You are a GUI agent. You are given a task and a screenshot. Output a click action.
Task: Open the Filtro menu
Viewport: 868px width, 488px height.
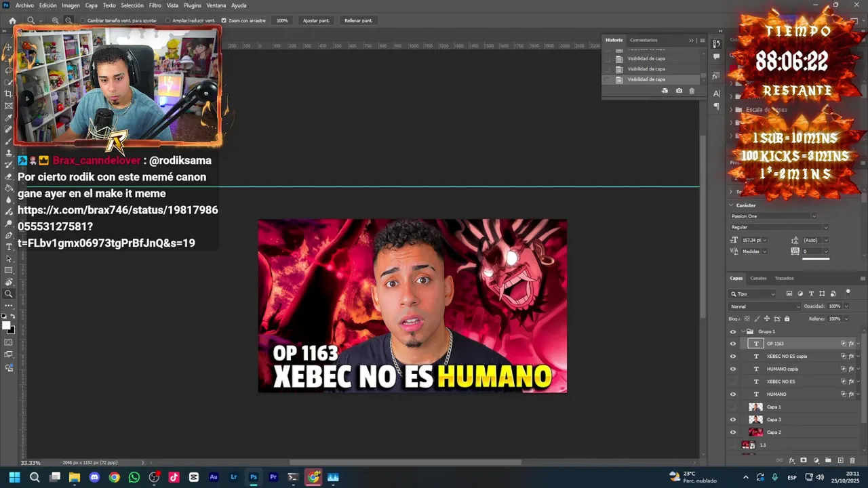pyautogui.click(x=155, y=5)
